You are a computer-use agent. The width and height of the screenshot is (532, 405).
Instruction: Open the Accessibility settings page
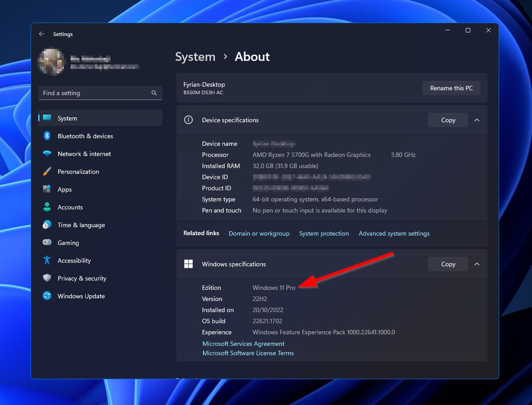click(74, 261)
